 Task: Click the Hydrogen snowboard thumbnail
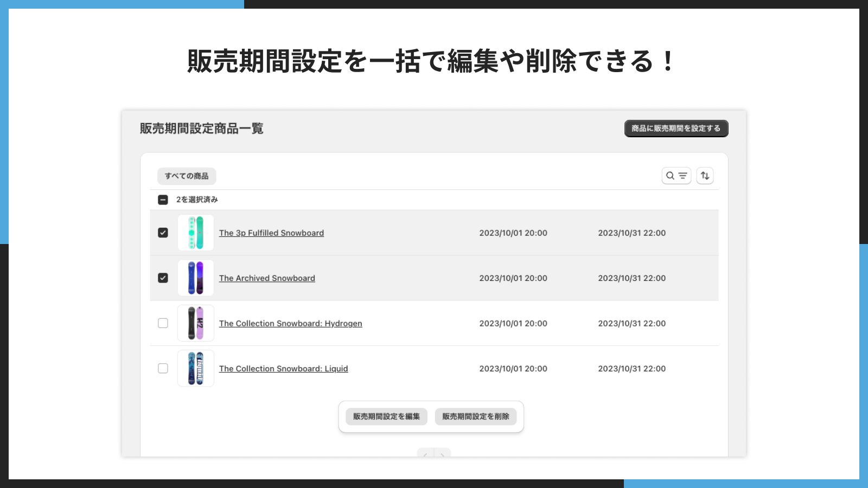[196, 323]
